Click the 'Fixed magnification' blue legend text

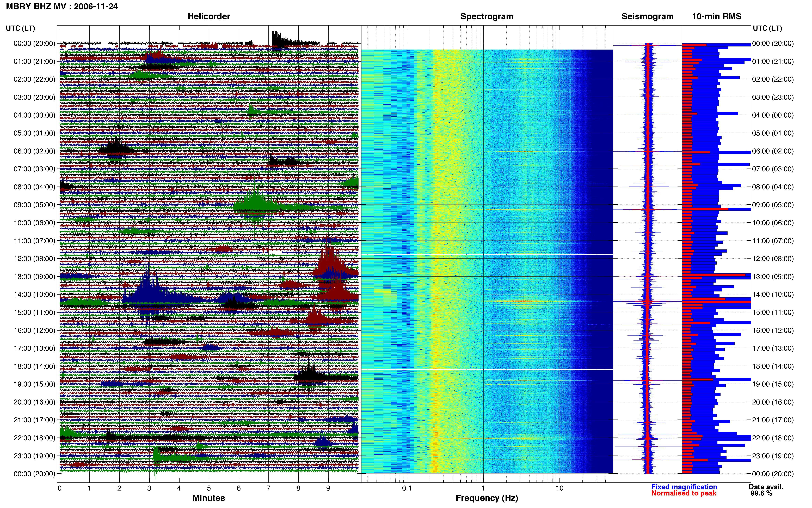click(684, 487)
